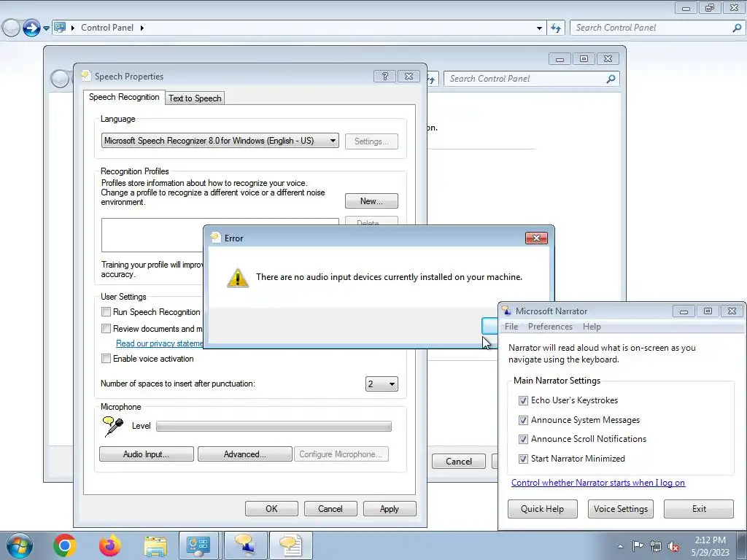747x560 pixels.
Task: Click the microphone Level bar
Action: click(x=274, y=426)
